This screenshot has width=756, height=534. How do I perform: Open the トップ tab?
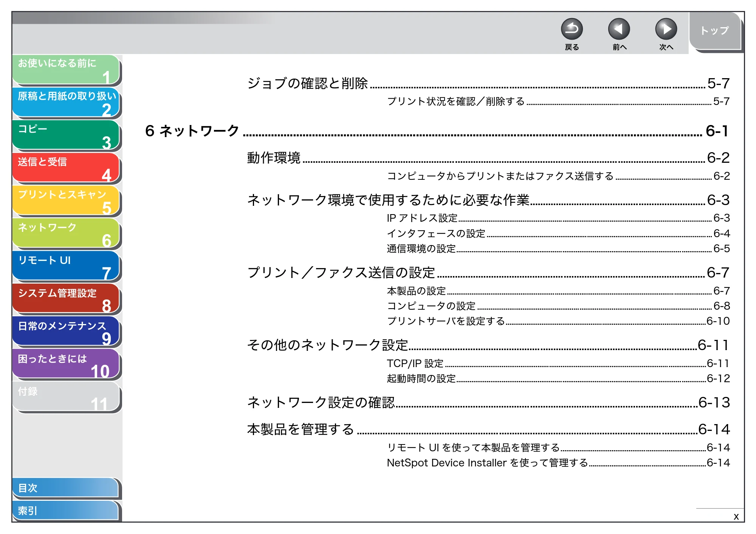pyautogui.click(x=715, y=31)
